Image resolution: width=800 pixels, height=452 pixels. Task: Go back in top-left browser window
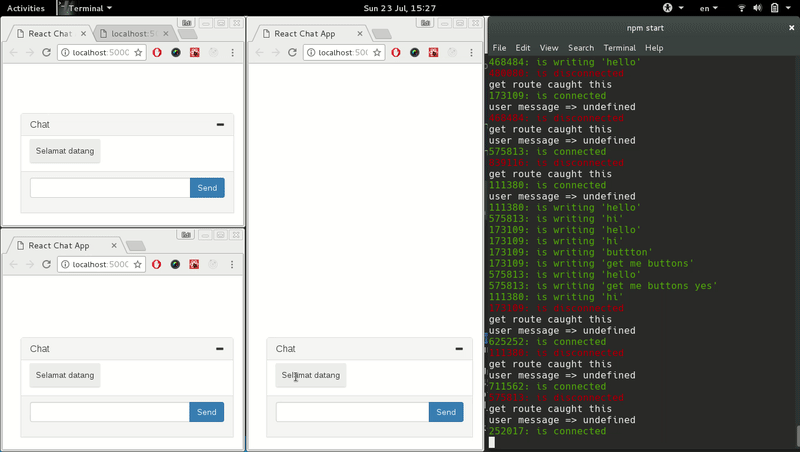pyautogui.click(x=14, y=52)
